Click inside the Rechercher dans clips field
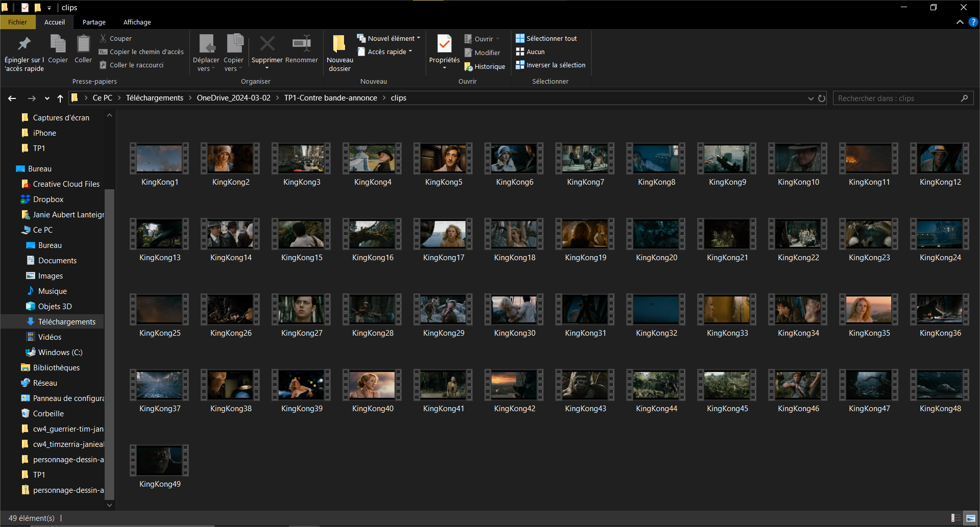 [898, 97]
